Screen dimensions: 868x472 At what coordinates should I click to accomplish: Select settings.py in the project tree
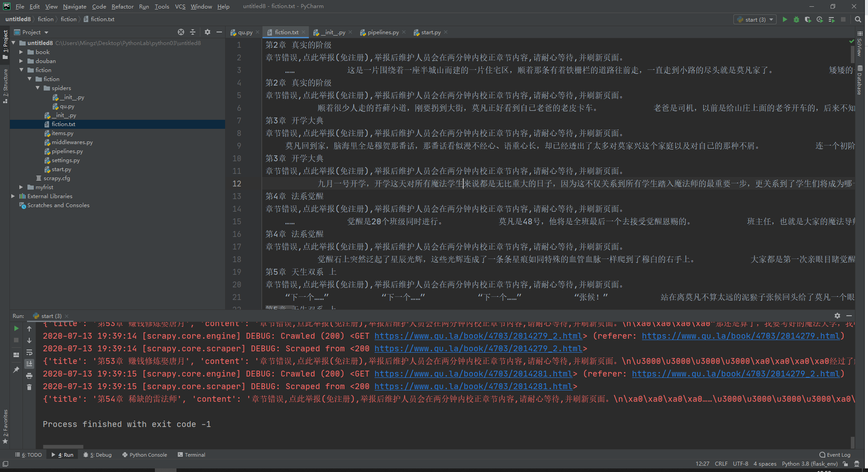point(62,160)
